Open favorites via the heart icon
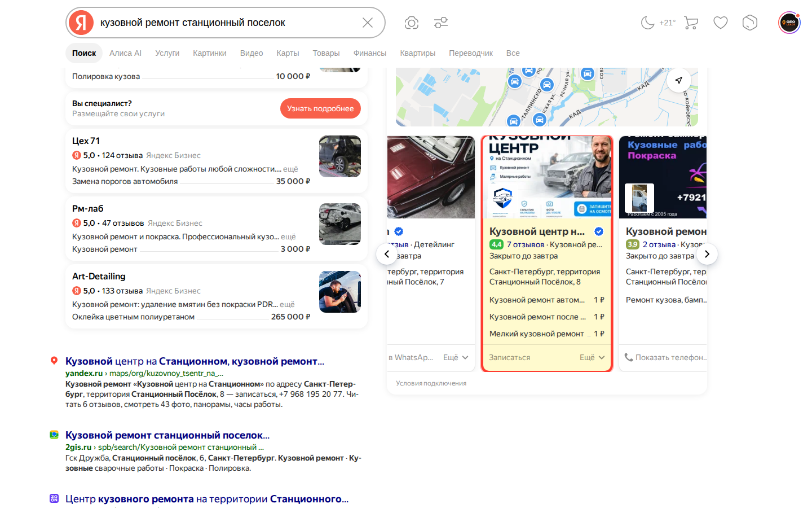Screen dimensions: 812x508 click(x=721, y=23)
